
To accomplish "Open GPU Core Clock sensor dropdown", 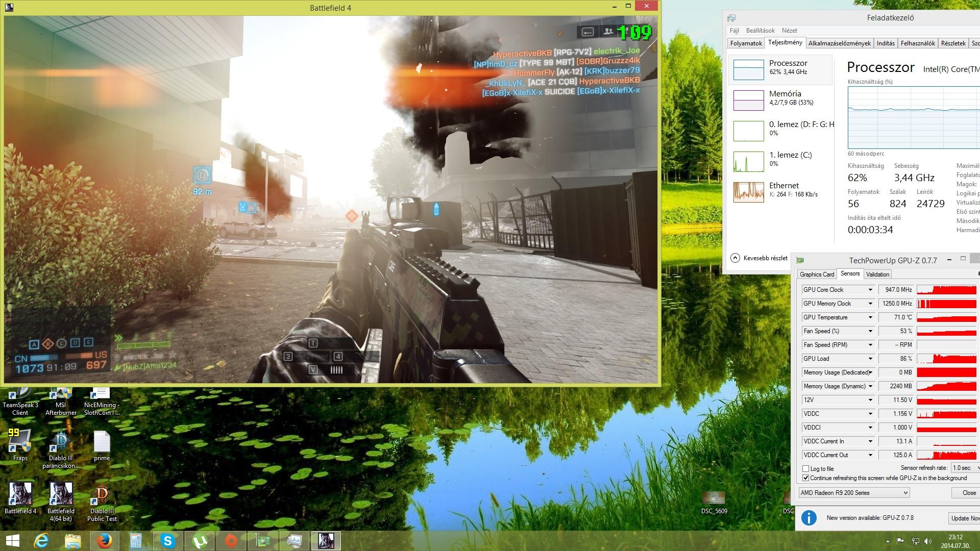I will [870, 290].
